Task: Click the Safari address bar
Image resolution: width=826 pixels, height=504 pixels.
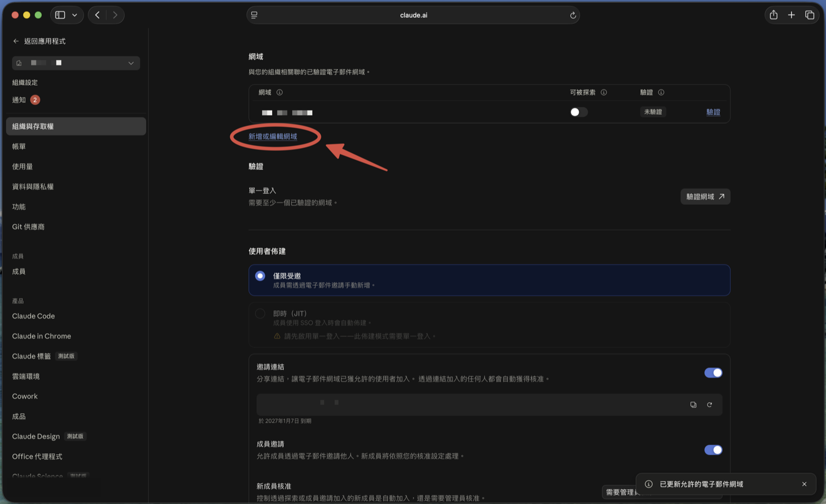Action: pyautogui.click(x=413, y=15)
